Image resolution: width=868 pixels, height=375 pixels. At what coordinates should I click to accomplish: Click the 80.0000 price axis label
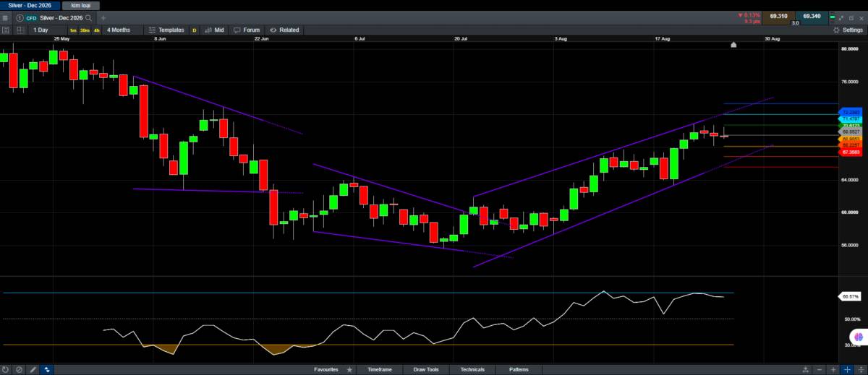point(850,49)
